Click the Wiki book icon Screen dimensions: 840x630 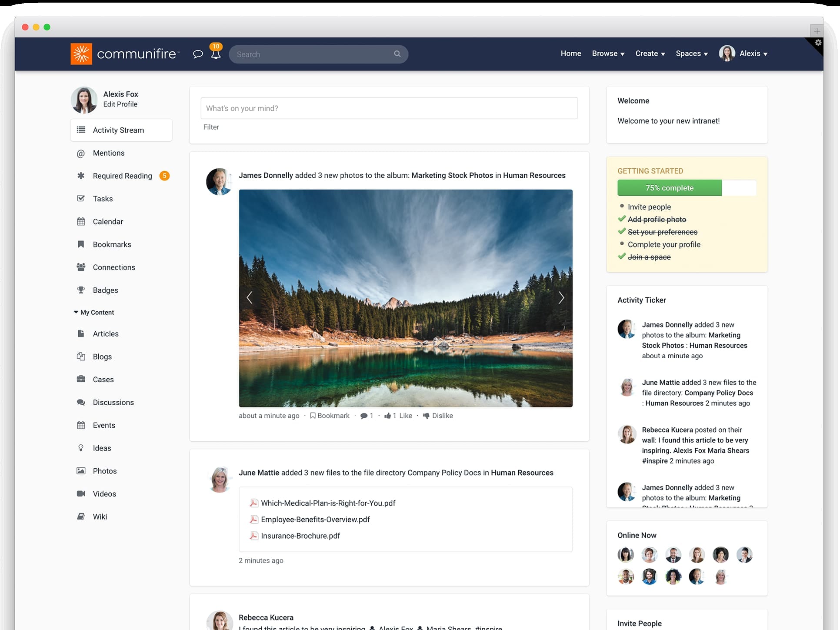tap(81, 517)
